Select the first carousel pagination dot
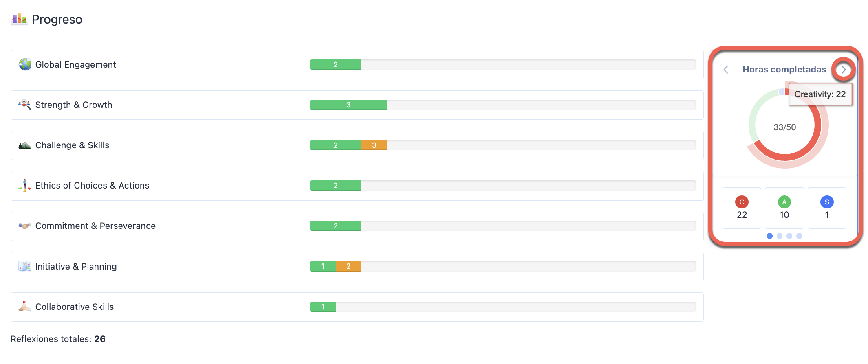 pyautogui.click(x=770, y=236)
